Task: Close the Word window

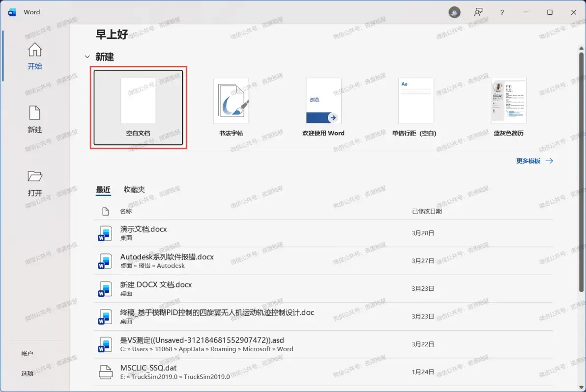Action: point(574,12)
